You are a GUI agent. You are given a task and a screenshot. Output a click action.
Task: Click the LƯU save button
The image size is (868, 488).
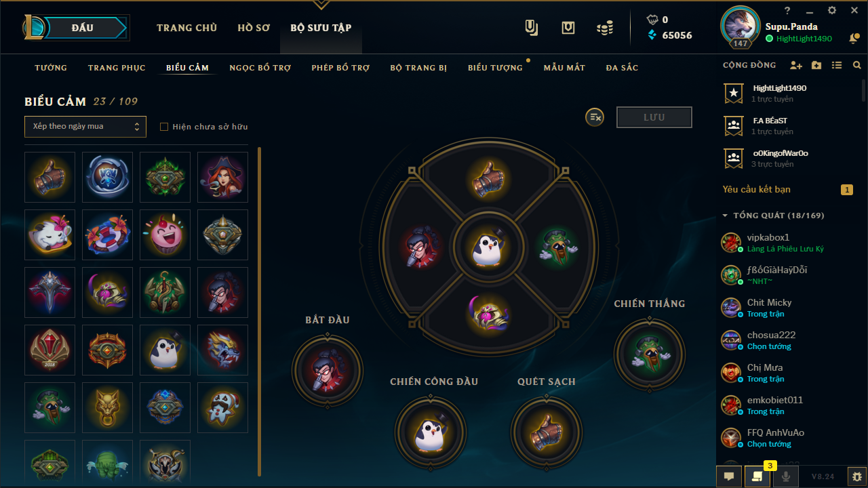(654, 117)
